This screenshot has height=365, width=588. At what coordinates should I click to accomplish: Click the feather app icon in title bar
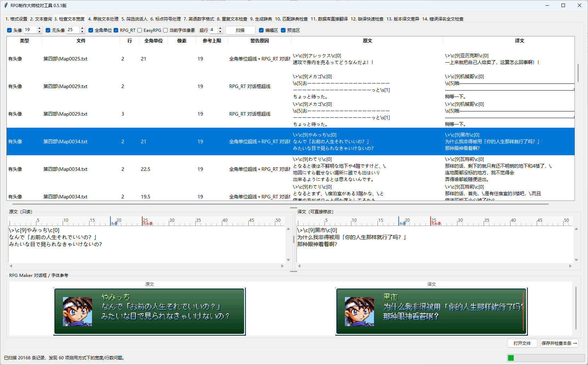pyautogui.click(x=6, y=5)
